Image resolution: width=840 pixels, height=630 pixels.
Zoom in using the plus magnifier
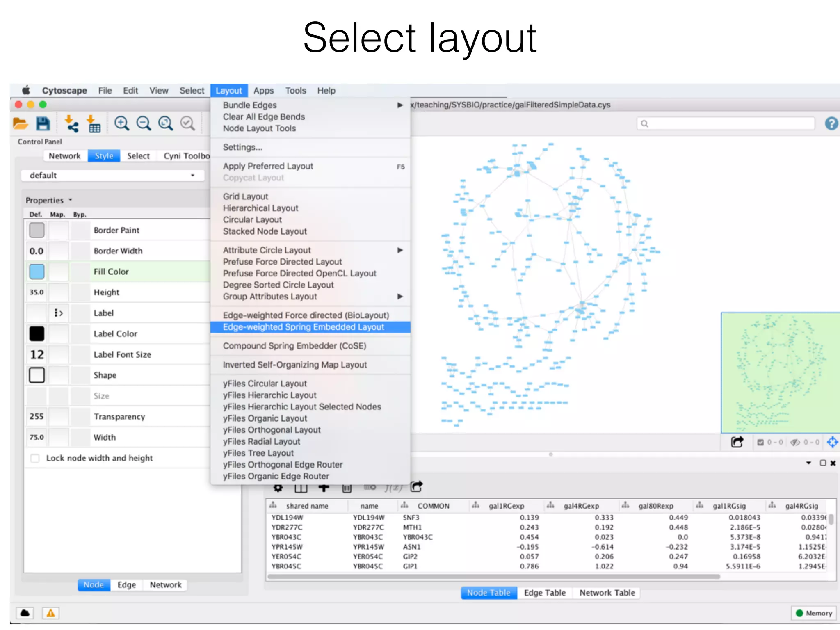(x=121, y=123)
